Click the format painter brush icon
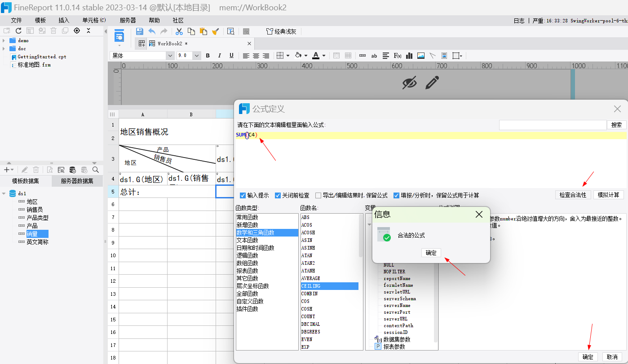This screenshot has width=628, height=364. click(x=216, y=31)
